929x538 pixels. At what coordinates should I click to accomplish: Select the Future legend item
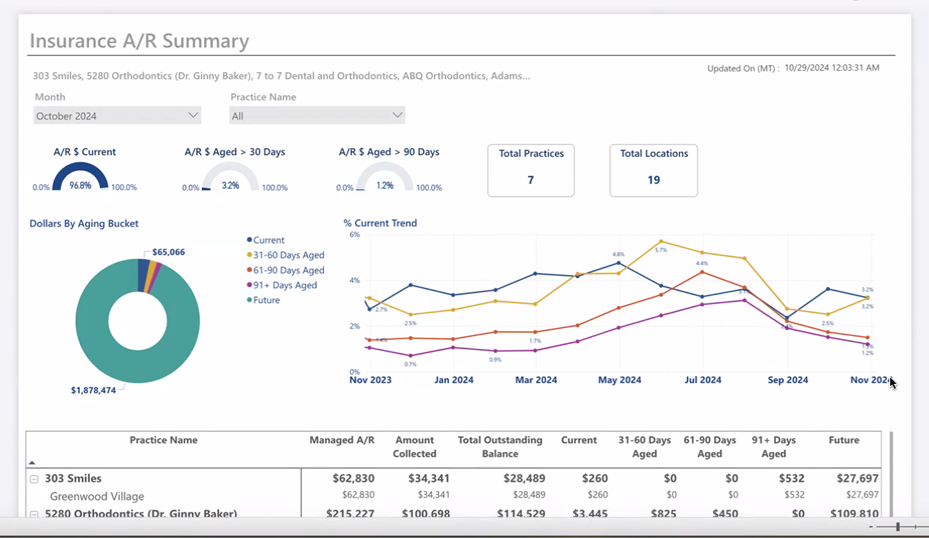(263, 300)
